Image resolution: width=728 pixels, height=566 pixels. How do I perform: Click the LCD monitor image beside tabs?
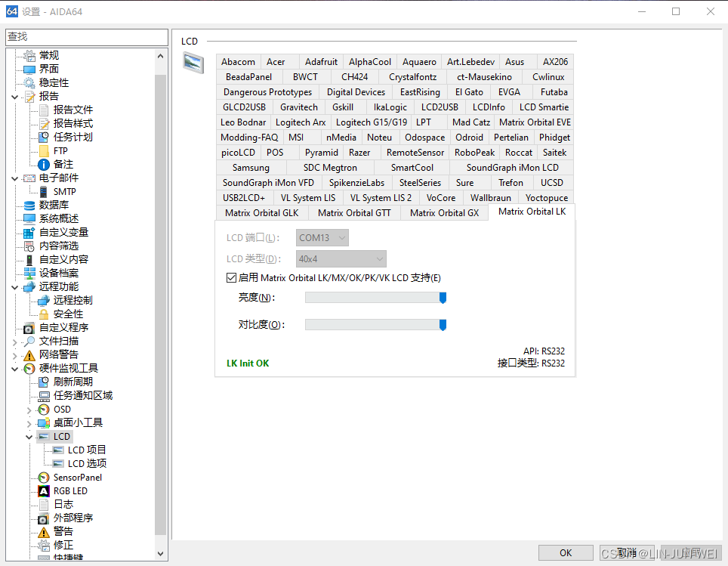(193, 63)
